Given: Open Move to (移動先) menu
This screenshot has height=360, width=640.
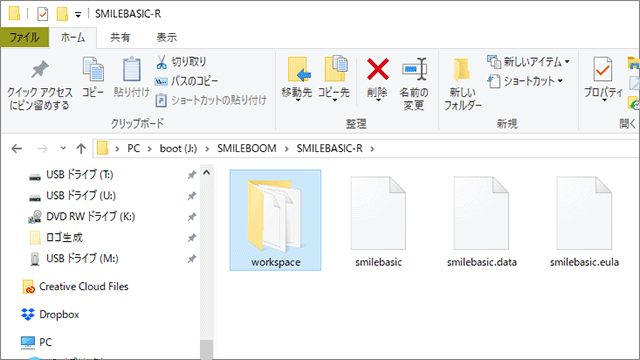Looking at the screenshot, I should pos(297,79).
